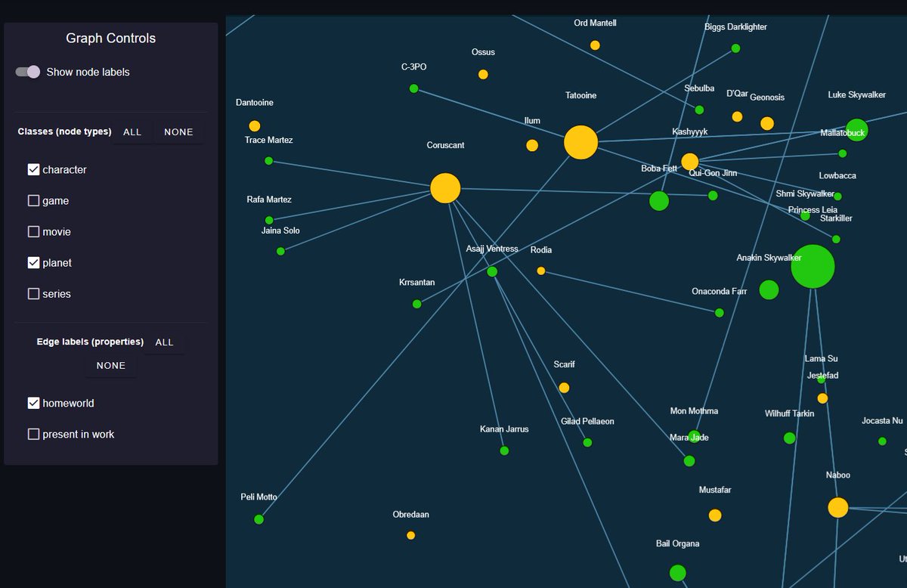Uncheck the planet class checkbox
907x588 pixels.
[x=33, y=262]
